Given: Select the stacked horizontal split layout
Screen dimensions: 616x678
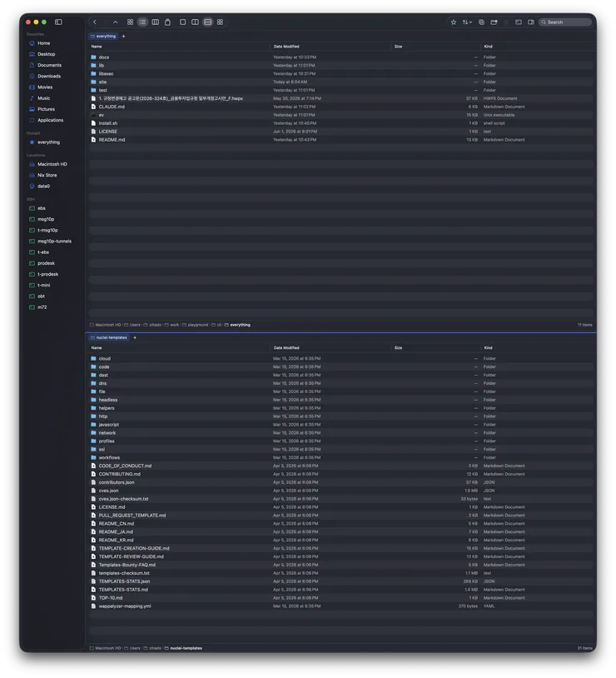Looking at the screenshot, I should tap(208, 22).
